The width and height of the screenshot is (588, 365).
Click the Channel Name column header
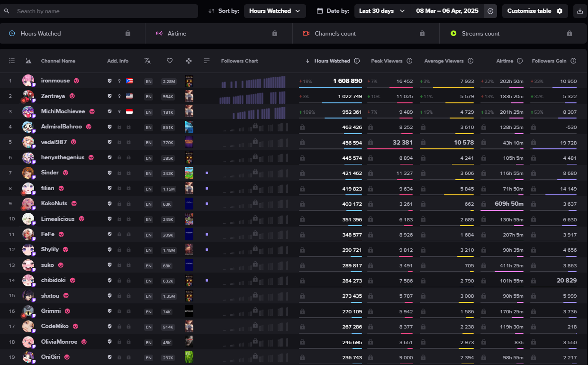coord(58,61)
